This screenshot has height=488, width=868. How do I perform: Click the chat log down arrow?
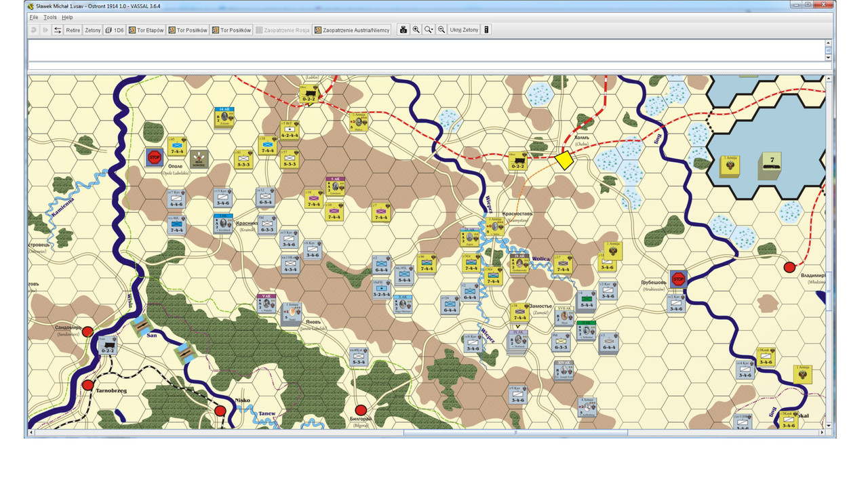(x=828, y=57)
